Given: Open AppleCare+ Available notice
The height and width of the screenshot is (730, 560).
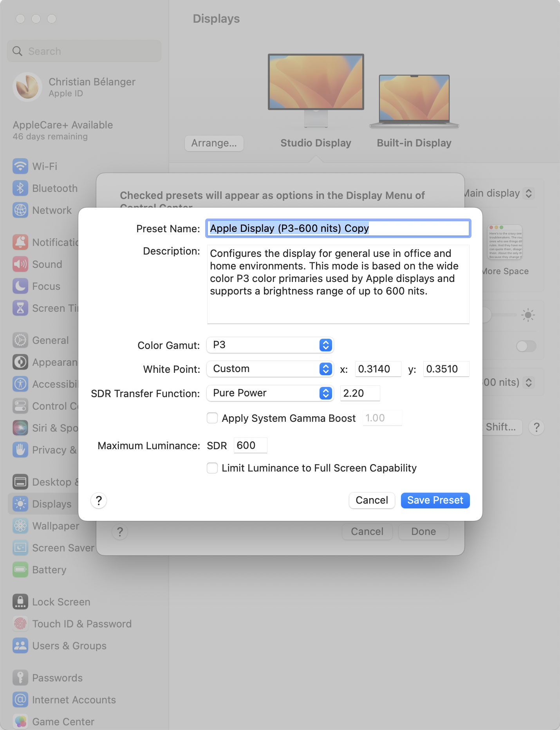Looking at the screenshot, I should tap(63, 130).
